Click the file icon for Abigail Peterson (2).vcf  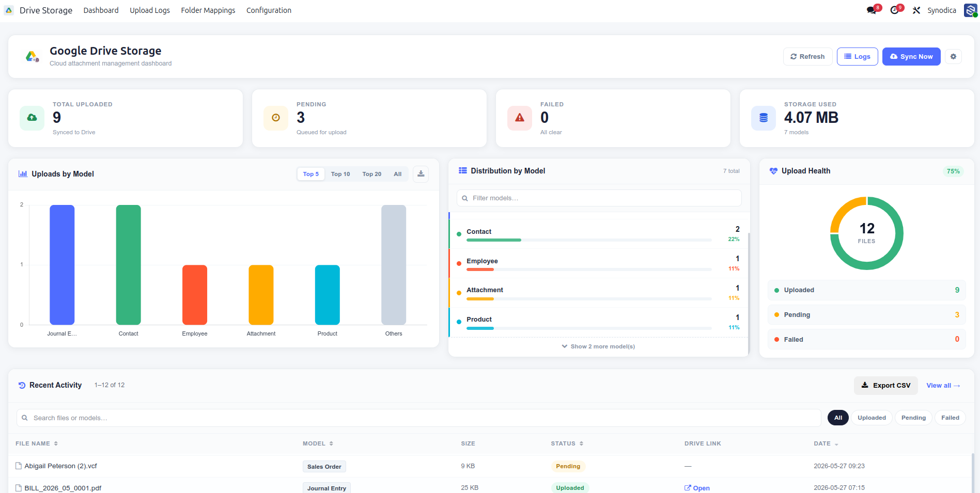coord(19,466)
